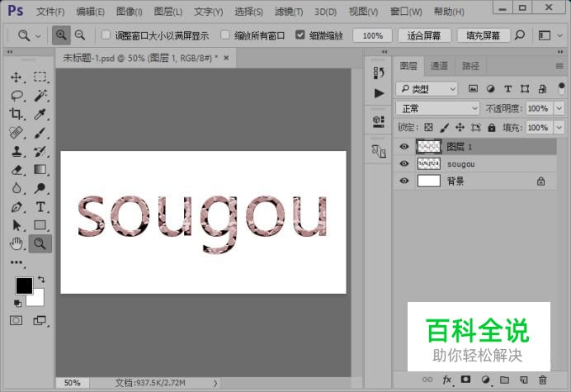The height and width of the screenshot is (392, 571).
Task: Reset default foreground and background colors
Action: click(17, 303)
